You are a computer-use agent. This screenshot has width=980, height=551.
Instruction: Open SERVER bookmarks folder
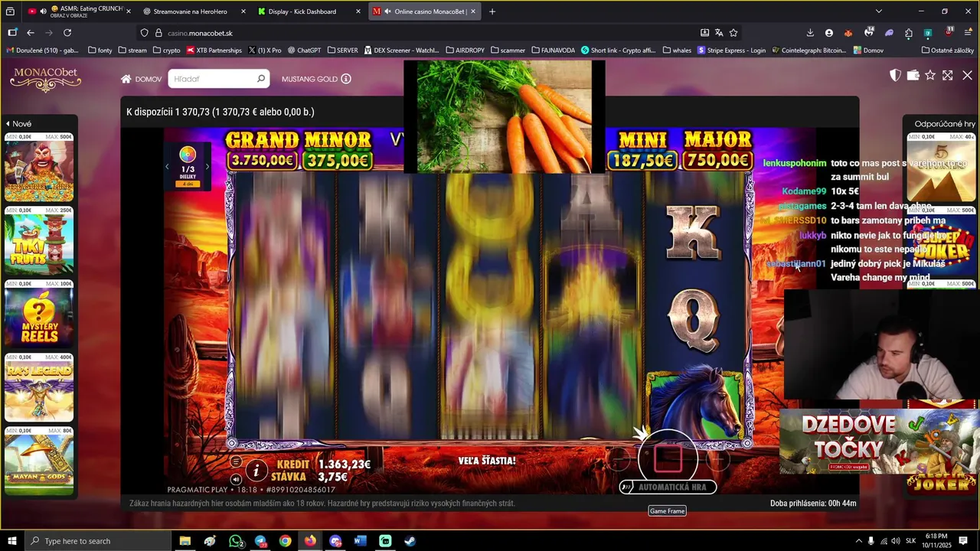coord(342,51)
